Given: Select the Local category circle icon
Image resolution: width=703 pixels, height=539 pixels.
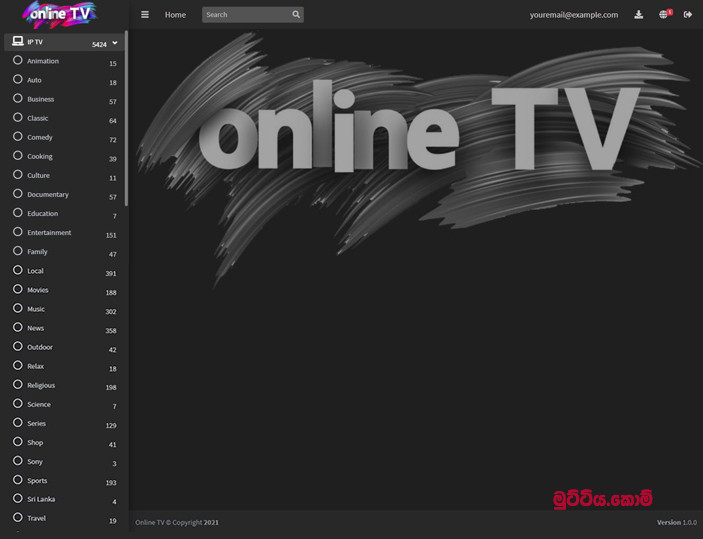Looking at the screenshot, I should (x=17, y=270).
